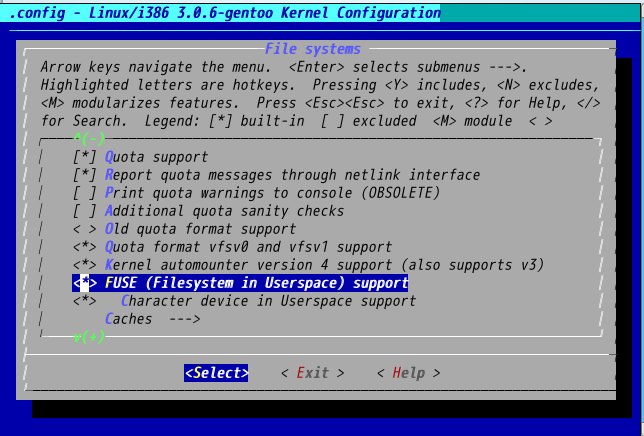Toggle Kernel automounter version 4 state marker
Screen dimensions: 644x436
point(85,265)
